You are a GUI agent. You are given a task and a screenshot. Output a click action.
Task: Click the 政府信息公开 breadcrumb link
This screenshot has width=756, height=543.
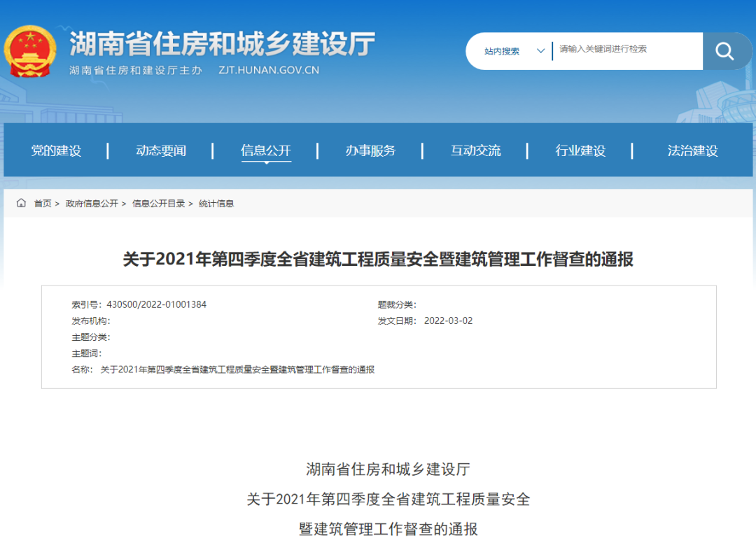(92, 204)
